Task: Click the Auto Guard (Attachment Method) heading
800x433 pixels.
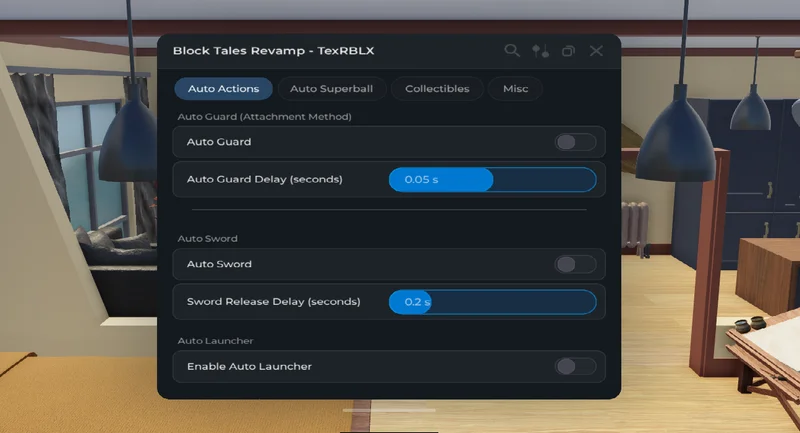Action: [x=264, y=117]
